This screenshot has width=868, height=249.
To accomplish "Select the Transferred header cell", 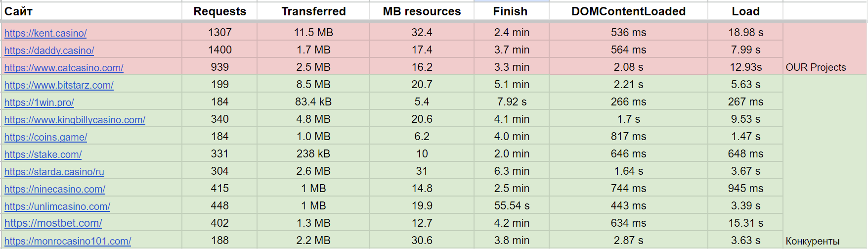I will click(x=313, y=11).
